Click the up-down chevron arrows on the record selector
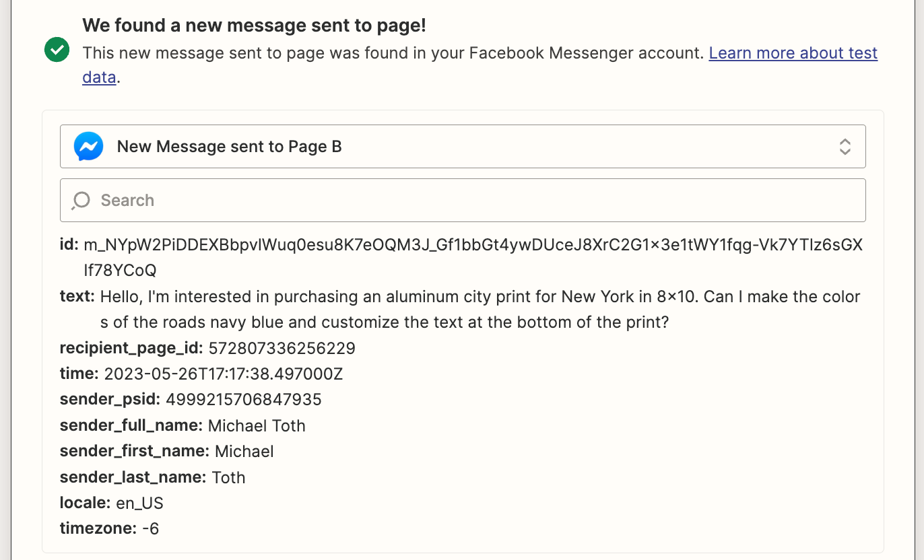Viewport: 924px width, 560px height. tap(845, 146)
